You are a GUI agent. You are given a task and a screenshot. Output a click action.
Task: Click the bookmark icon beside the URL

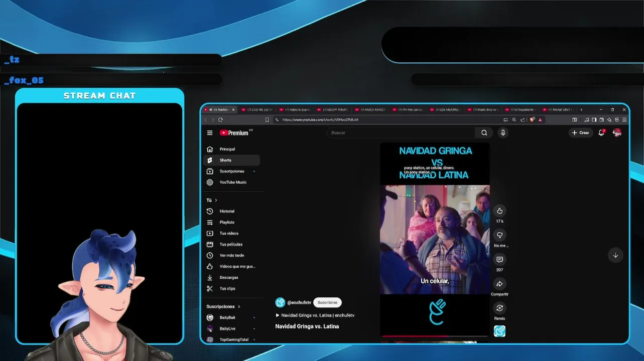coord(267,120)
